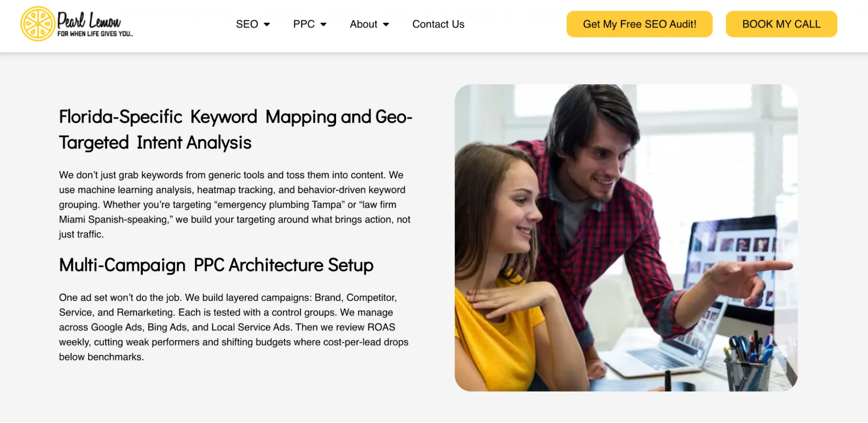Click the 'BOOK MY CALL' button
Viewport: 868px width, 423px height.
pyautogui.click(x=781, y=24)
